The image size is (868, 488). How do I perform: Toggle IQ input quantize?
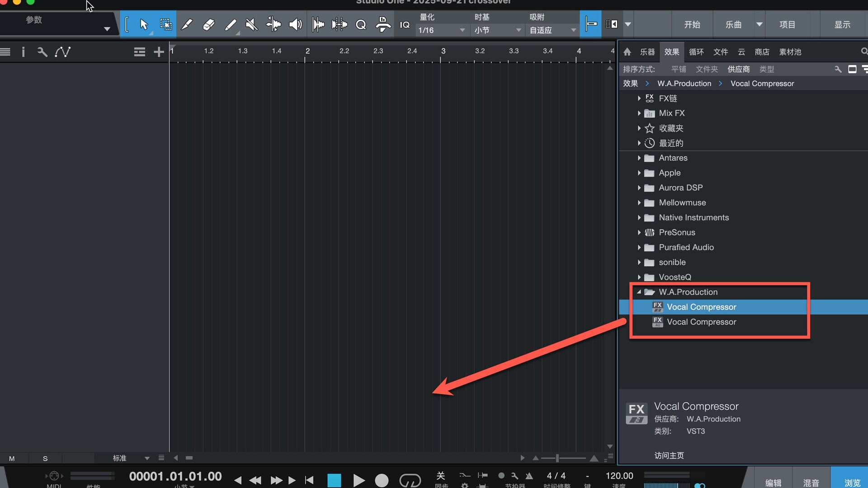405,25
